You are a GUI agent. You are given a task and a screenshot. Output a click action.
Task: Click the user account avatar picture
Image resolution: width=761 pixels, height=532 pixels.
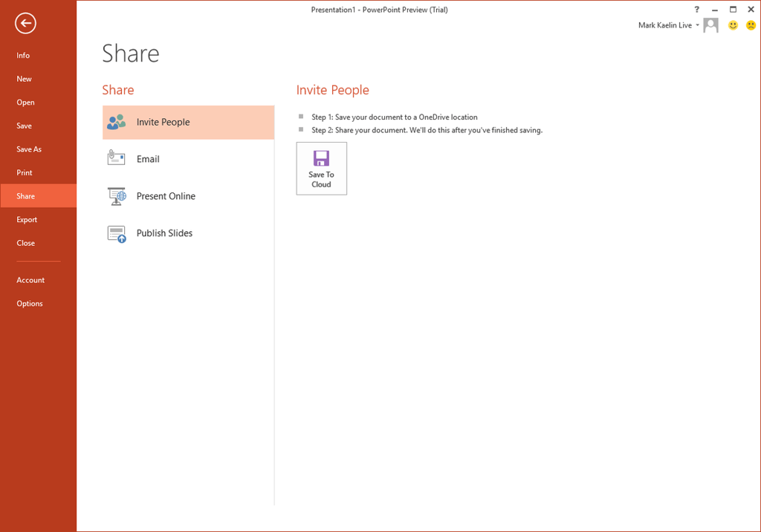click(711, 25)
